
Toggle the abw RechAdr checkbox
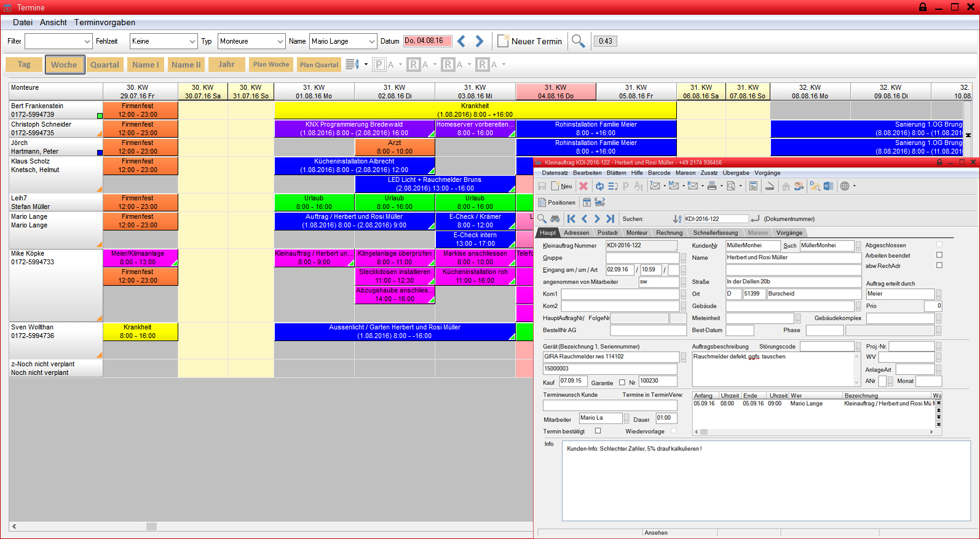tap(939, 266)
